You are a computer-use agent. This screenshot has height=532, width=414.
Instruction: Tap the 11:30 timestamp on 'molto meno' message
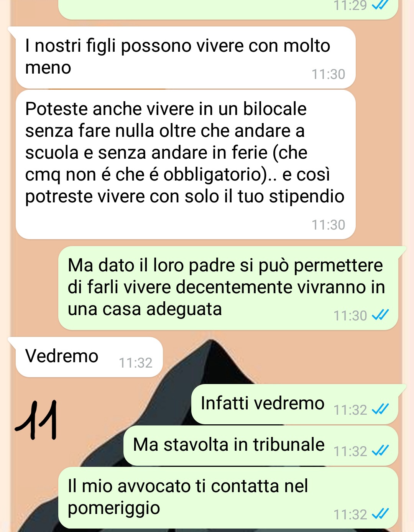(329, 74)
